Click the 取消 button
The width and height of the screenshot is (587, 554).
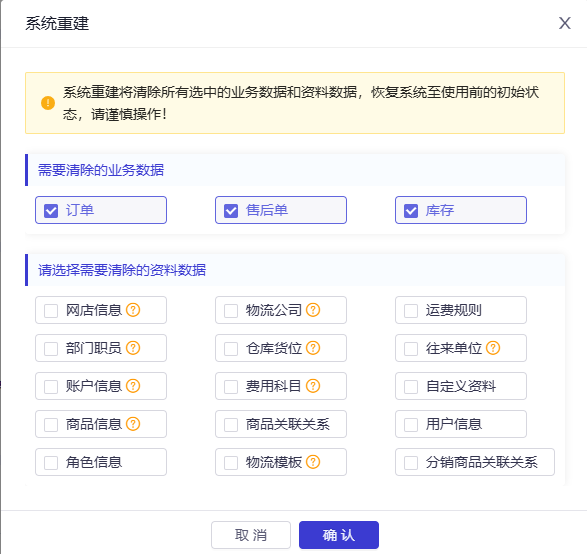[251, 535]
